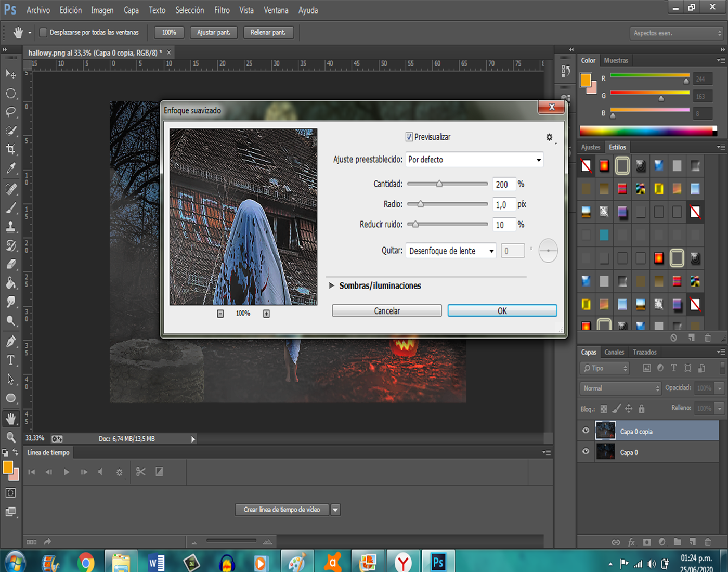
Task: Select the Elliptical Marquee tool
Action: click(x=11, y=93)
